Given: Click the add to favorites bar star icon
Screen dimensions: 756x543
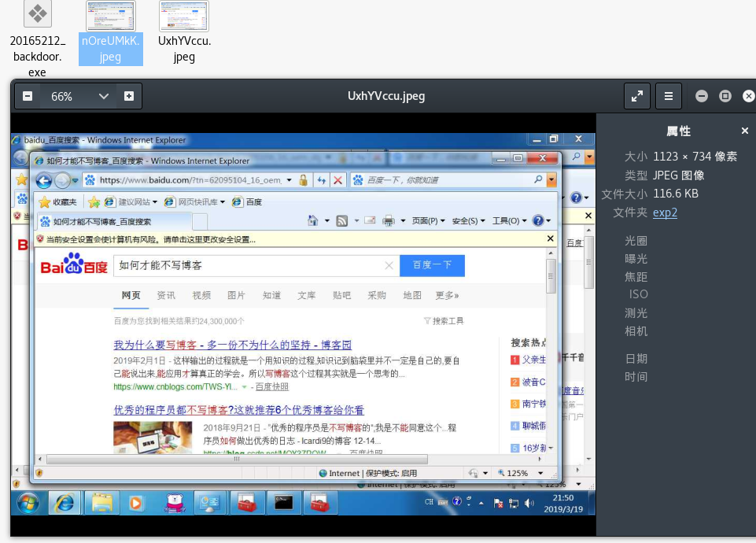Looking at the screenshot, I should click(94, 202).
